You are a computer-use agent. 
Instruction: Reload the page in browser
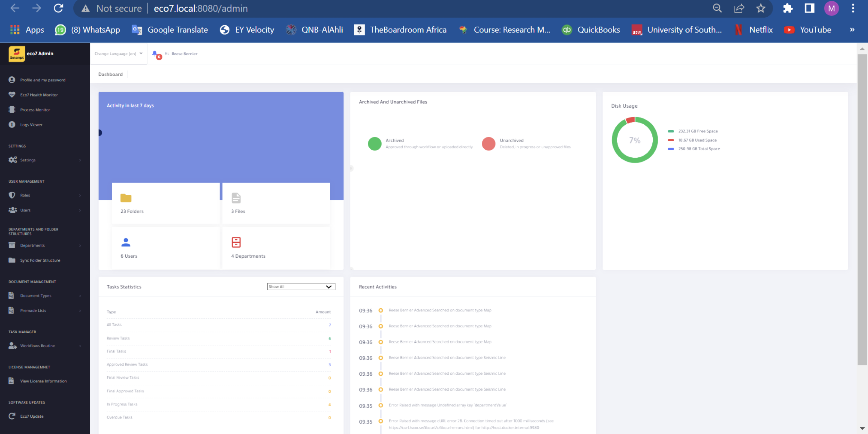[x=58, y=8]
